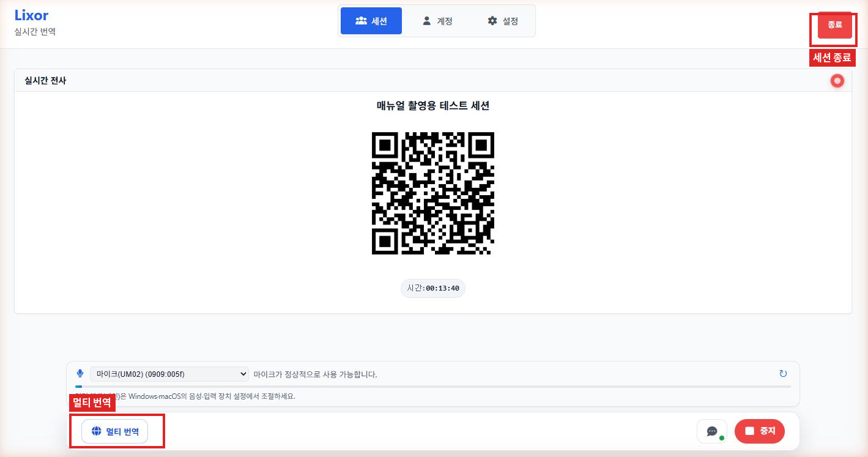Screen dimensions: 868x457
Task: Open 멀티 번역 multi-translation
Action: pyautogui.click(x=114, y=431)
